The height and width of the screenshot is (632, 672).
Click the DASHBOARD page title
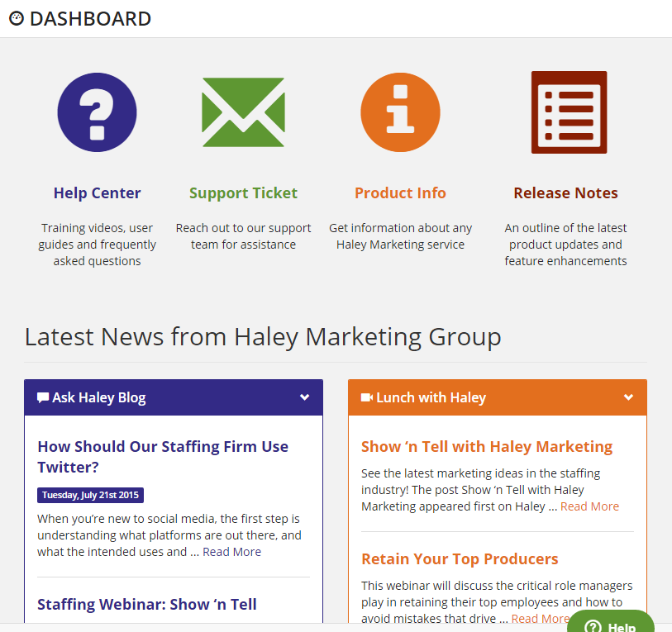pyautogui.click(x=90, y=19)
